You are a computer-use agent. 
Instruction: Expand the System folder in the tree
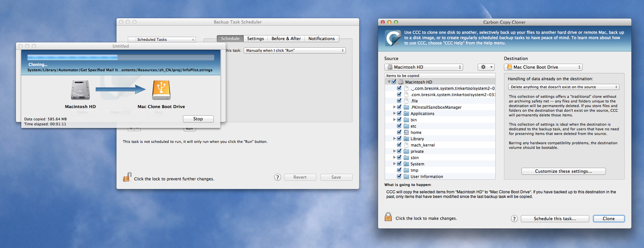point(394,164)
